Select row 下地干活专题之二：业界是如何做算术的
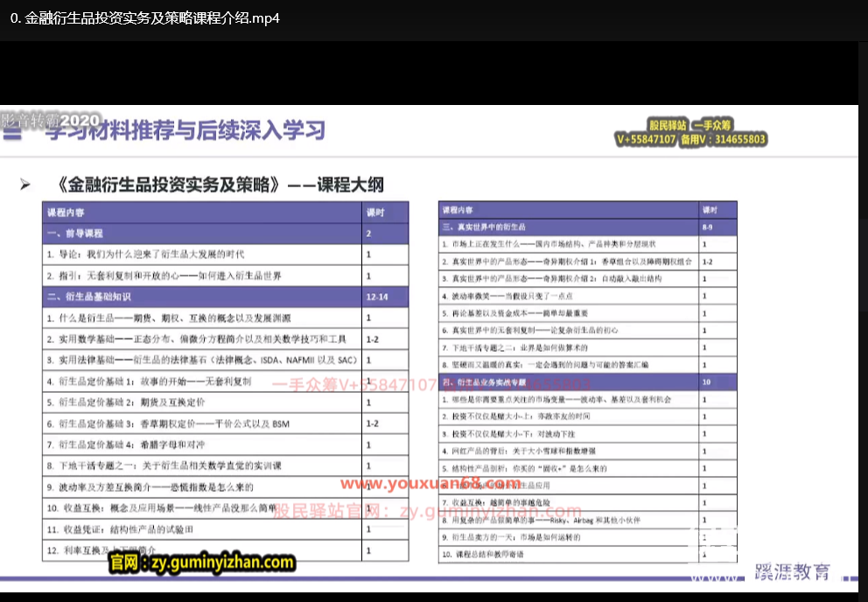This screenshot has height=602, width=868. [x=588, y=347]
